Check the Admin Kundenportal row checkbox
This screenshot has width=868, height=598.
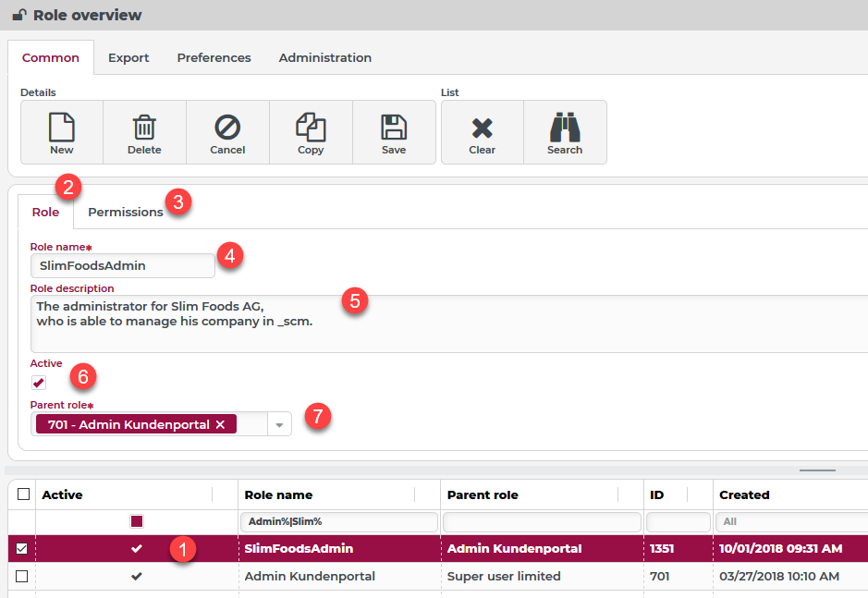[22, 577]
